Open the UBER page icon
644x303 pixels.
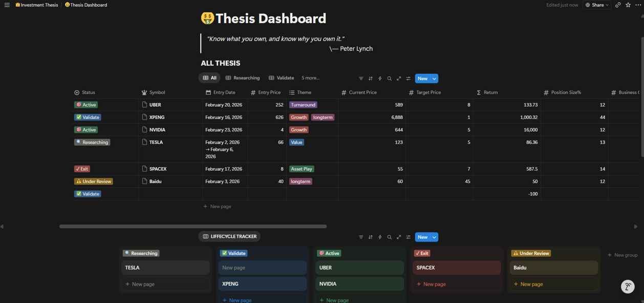pos(144,105)
